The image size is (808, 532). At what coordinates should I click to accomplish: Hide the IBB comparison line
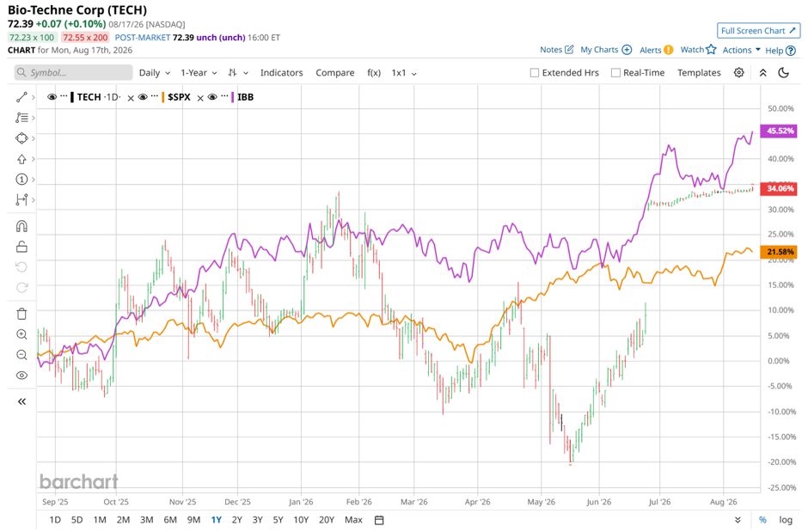tap(212, 97)
